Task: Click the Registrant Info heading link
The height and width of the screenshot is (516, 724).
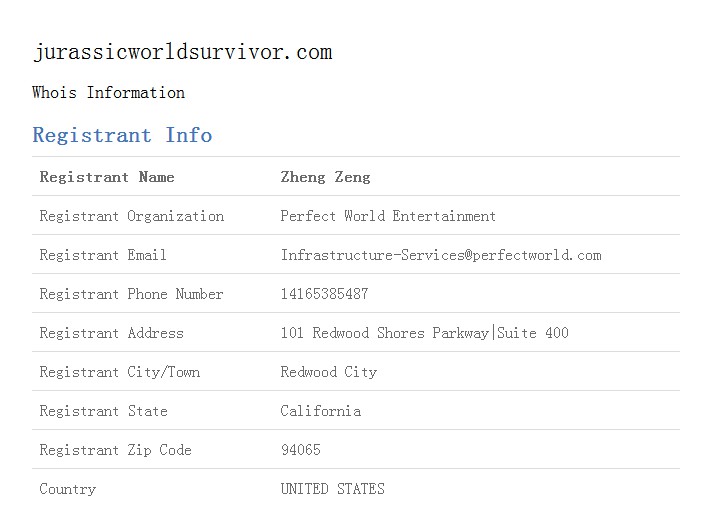Action: 122,135
